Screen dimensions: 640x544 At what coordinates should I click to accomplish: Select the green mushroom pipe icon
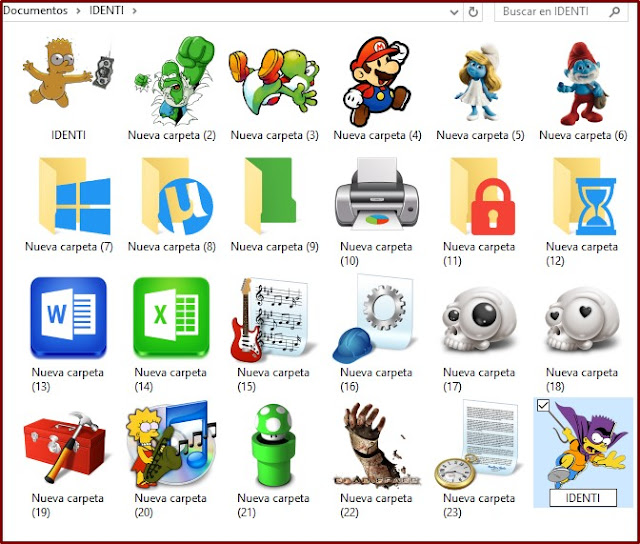(x=273, y=445)
